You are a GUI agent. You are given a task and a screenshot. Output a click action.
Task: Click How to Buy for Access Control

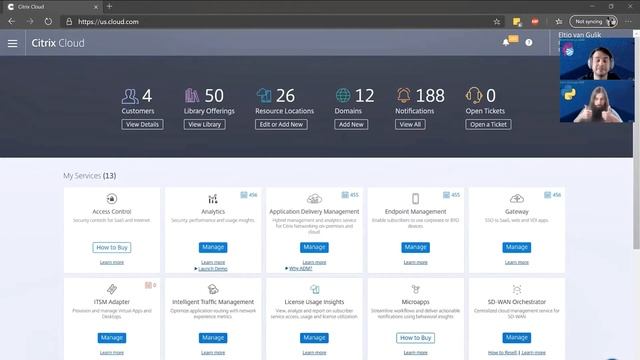point(112,247)
